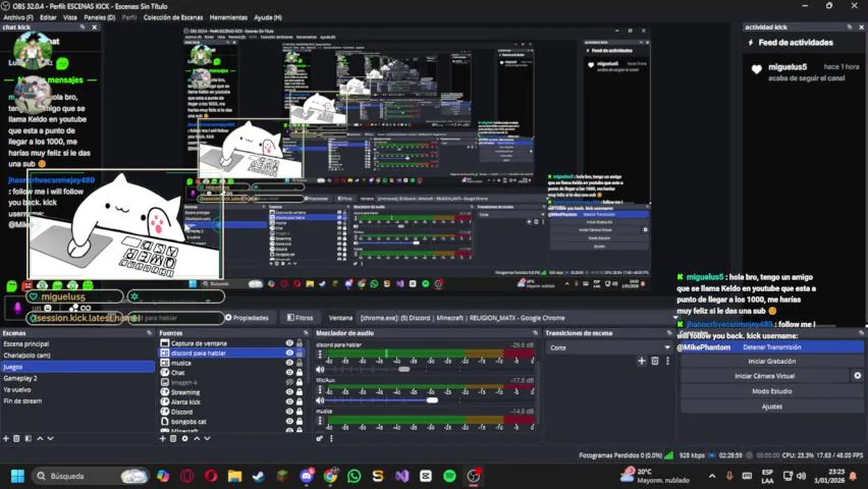
Task: Unlock the Alerta kick source
Action: [300, 402]
